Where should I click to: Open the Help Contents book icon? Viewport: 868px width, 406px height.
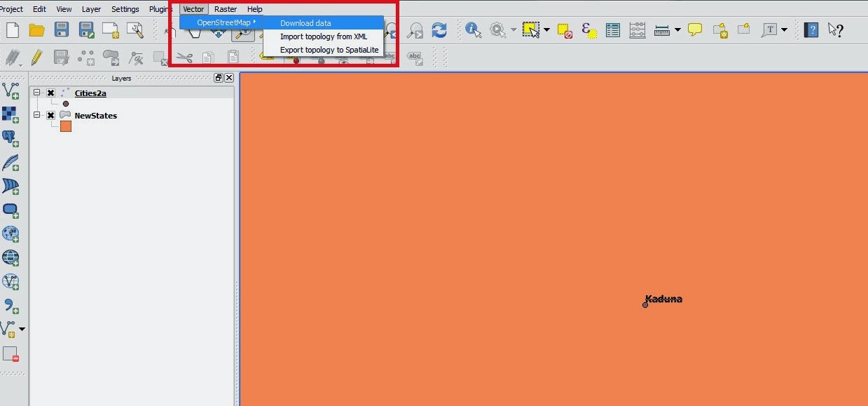811,30
